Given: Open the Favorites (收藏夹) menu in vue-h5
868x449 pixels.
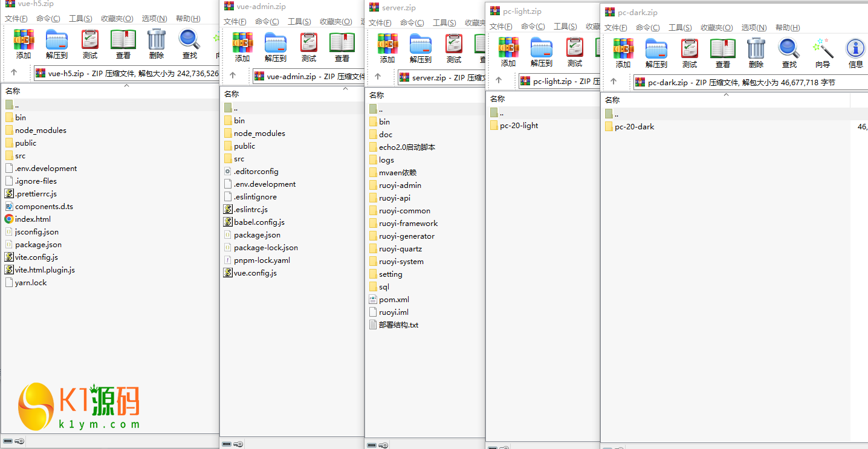Looking at the screenshot, I should point(117,19).
